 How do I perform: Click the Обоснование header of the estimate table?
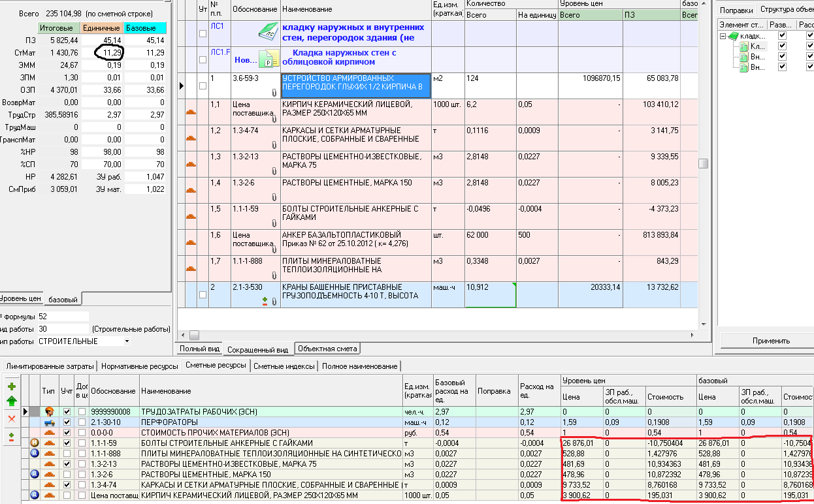pyautogui.click(x=255, y=10)
